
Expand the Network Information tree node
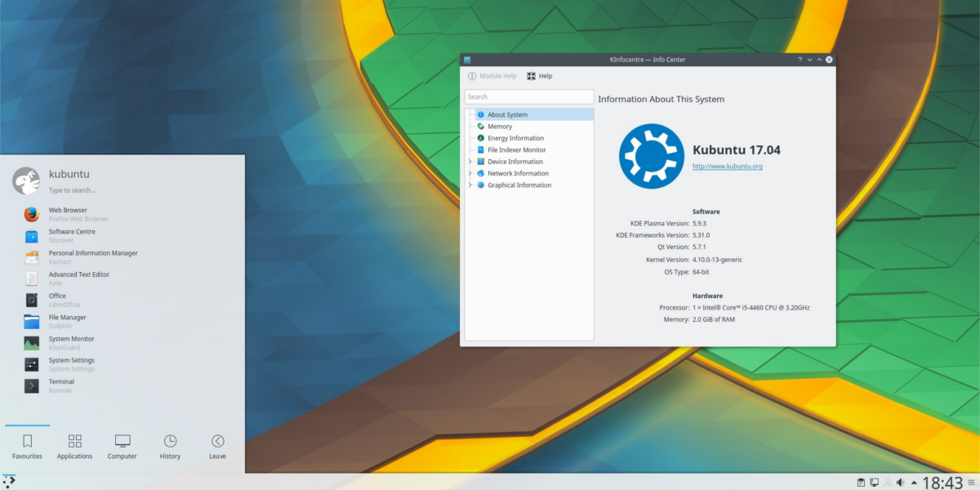(470, 173)
